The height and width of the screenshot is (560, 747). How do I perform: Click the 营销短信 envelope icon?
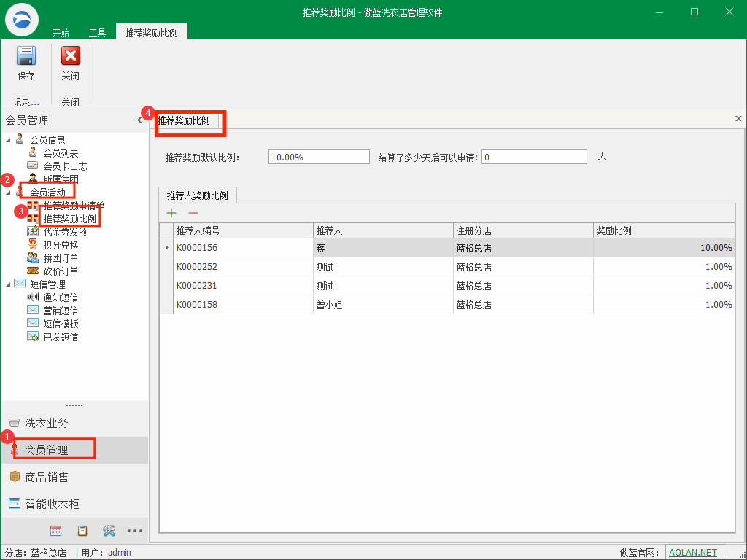33,310
